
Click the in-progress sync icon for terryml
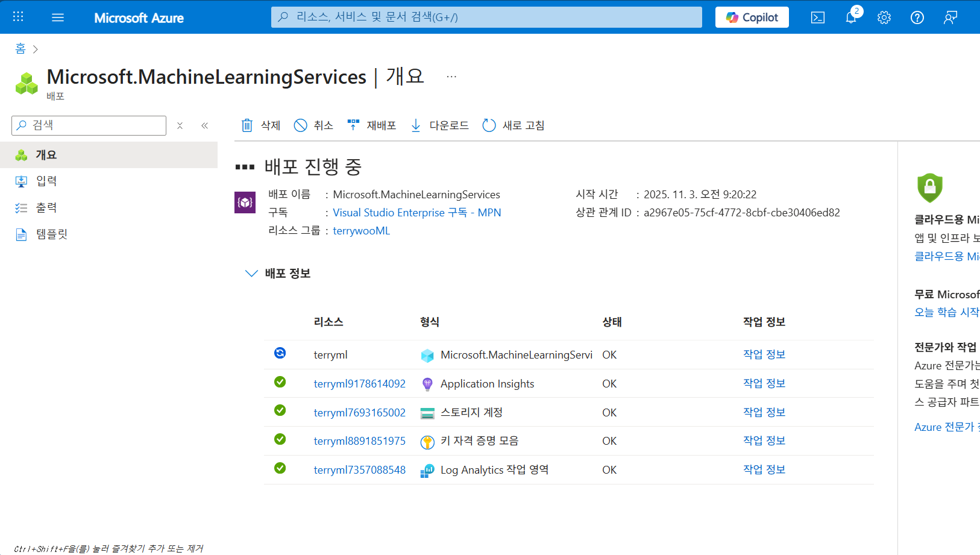tap(280, 353)
